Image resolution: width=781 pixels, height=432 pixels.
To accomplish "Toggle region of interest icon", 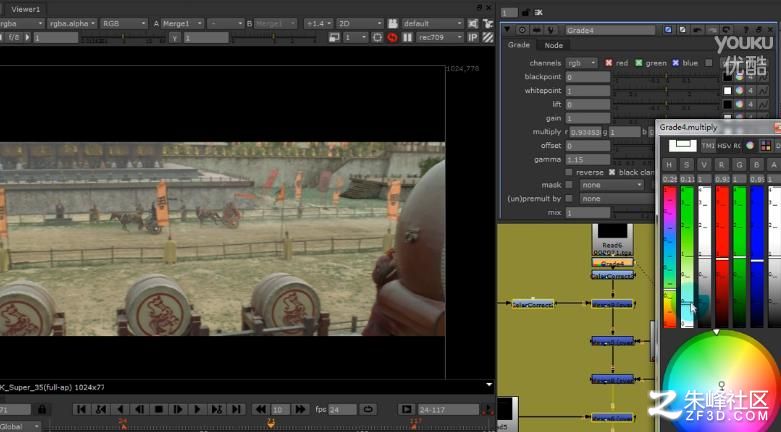I will (377, 37).
